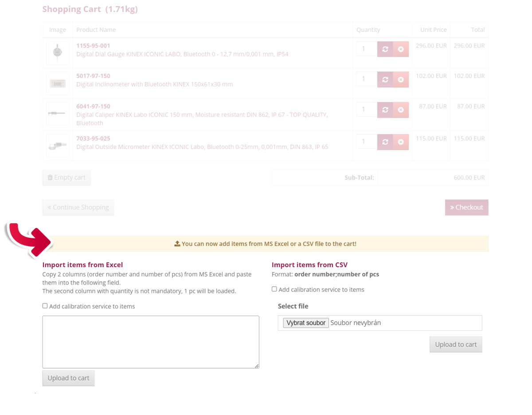The width and height of the screenshot is (532, 415).
Task: Click the Vybrat soubor file chooser button
Action: [x=306, y=323]
